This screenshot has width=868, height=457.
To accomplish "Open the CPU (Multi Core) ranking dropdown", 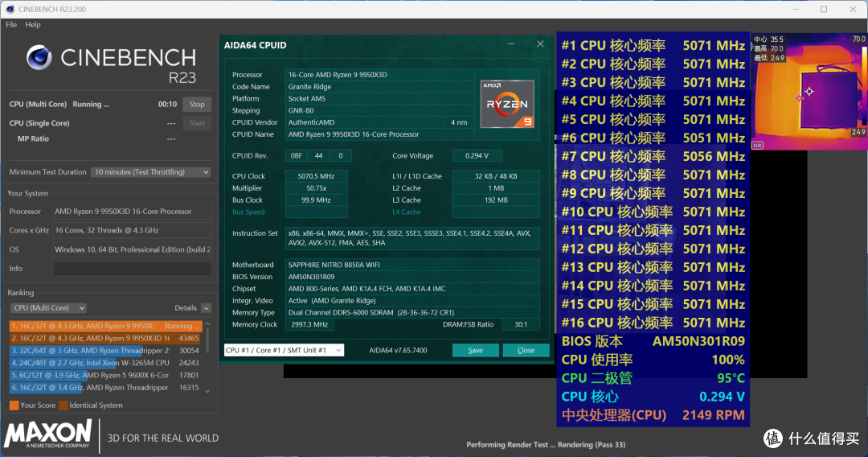I will pos(49,308).
